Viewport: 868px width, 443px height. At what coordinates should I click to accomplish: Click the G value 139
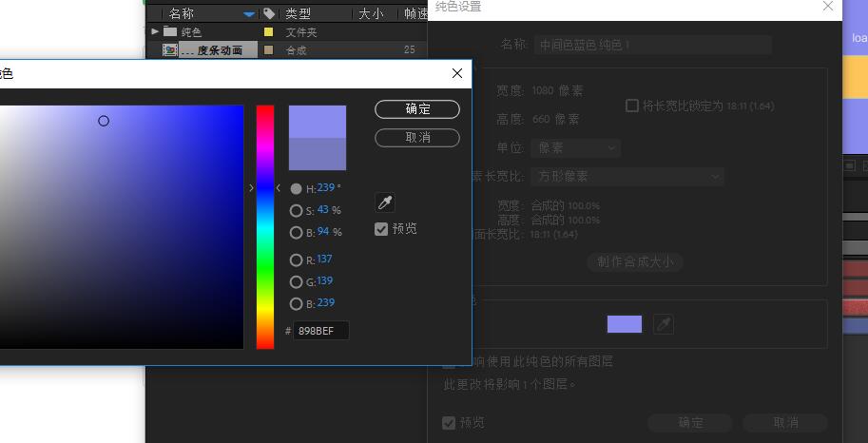click(x=325, y=280)
